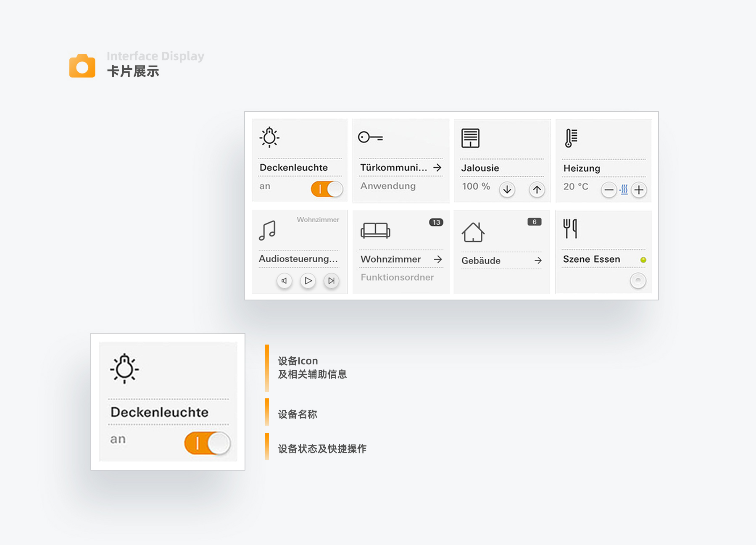The image size is (756, 545).
Task: Click the Deckenleuchte light bulb icon in grid
Action: click(269, 137)
